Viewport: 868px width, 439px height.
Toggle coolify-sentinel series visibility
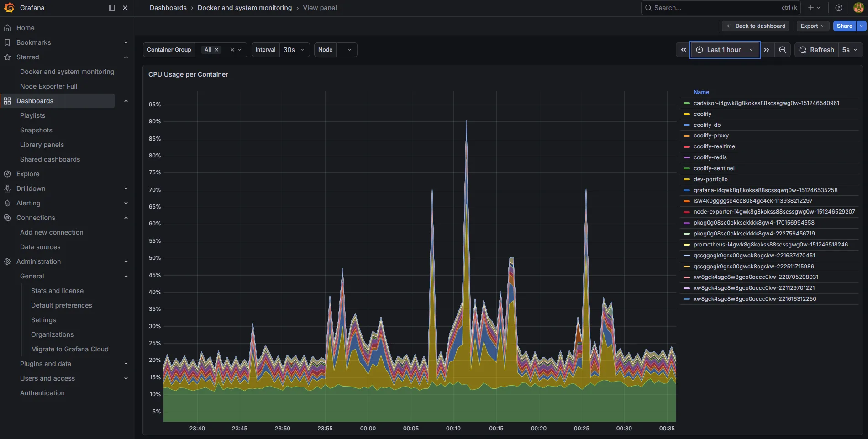tap(714, 168)
